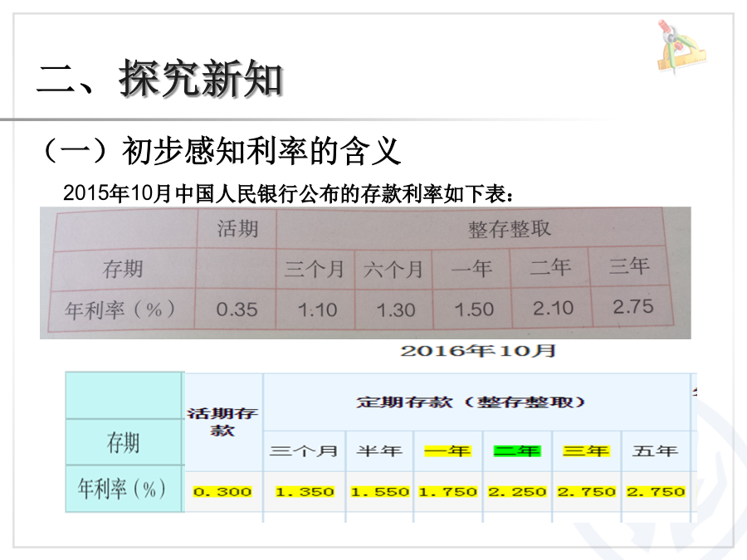Viewport: 747px width, 560px height.
Task: Click the 五年 cell
Action: click(655, 450)
